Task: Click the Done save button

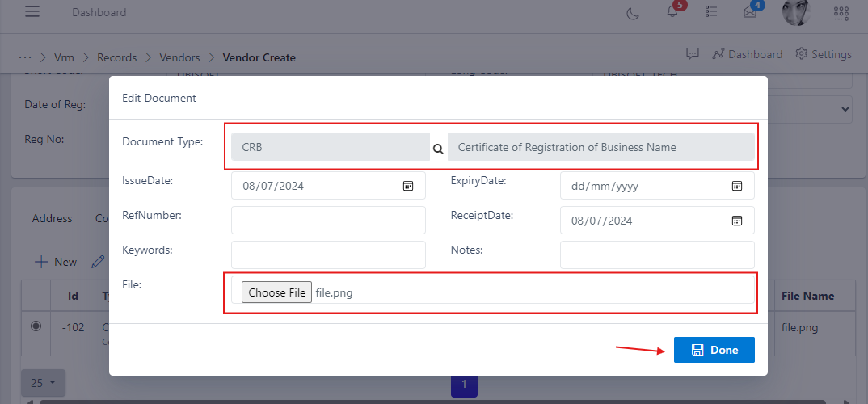Action: pyautogui.click(x=714, y=350)
